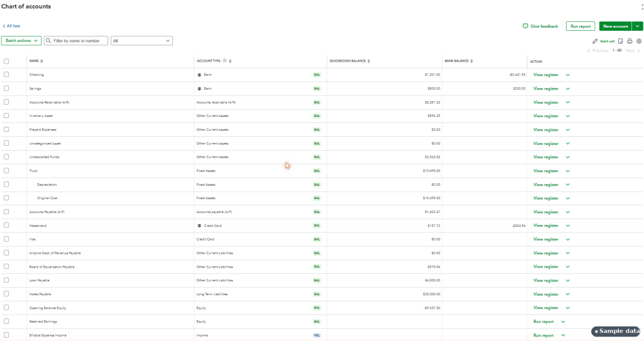This screenshot has width=644, height=341.
Task: Tick the Truck row checkbox
Action: 6,170
